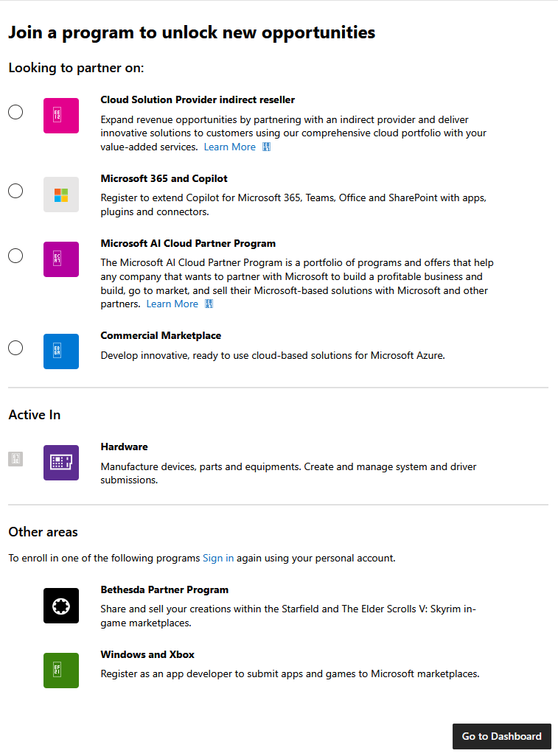This screenshot has height=756, width=558.
Task: Click the pink Cloud Solution Provider icon
Action: pyautogui.click(x=60, y=116)
